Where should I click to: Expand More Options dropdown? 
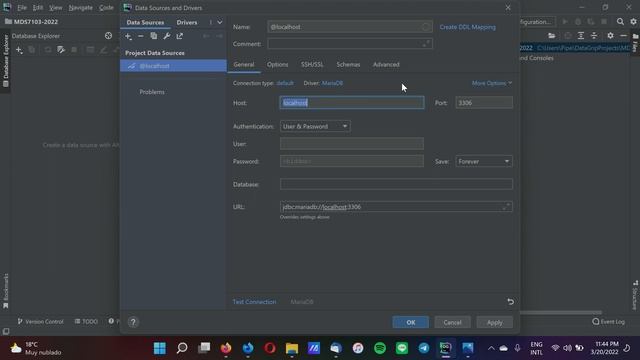[492, 83]
